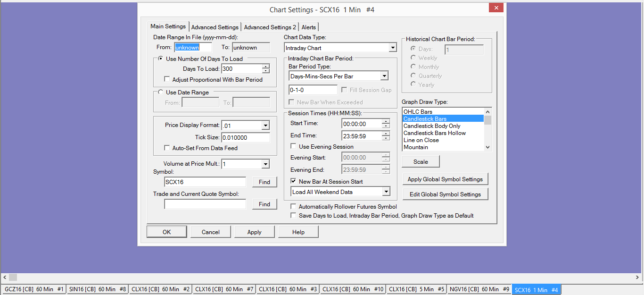Click the Symbol field containing SCX16

click(x=205, y=182)
